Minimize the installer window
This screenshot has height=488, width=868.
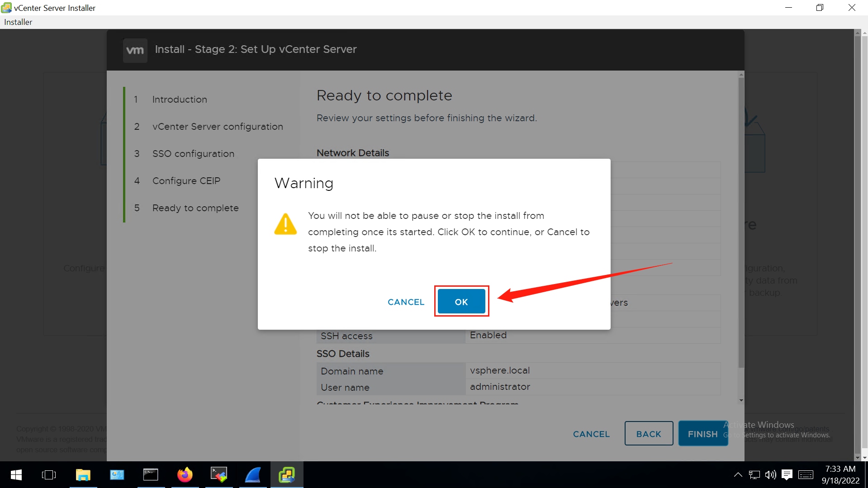click(x=788, y=8)
